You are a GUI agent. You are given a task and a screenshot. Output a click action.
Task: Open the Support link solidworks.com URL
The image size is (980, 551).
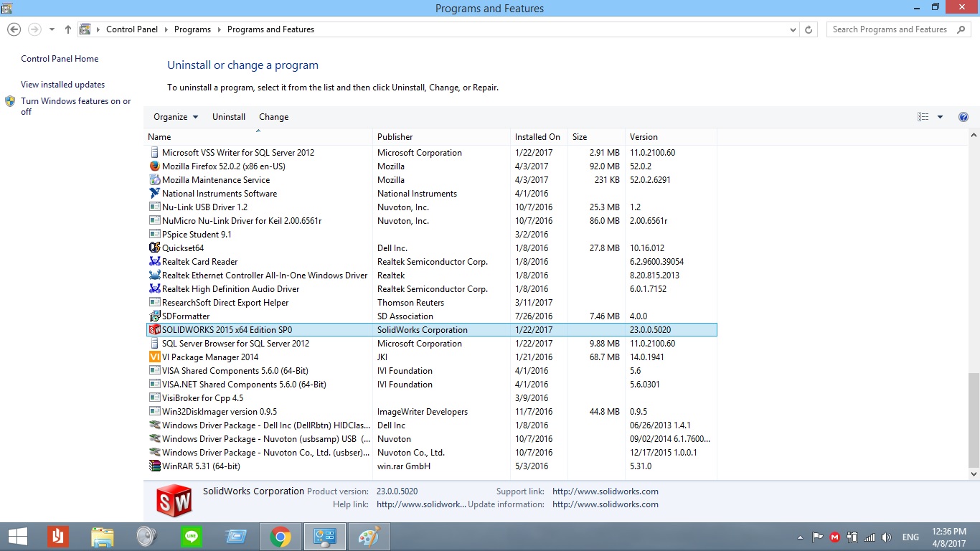[x=606, y=491]
